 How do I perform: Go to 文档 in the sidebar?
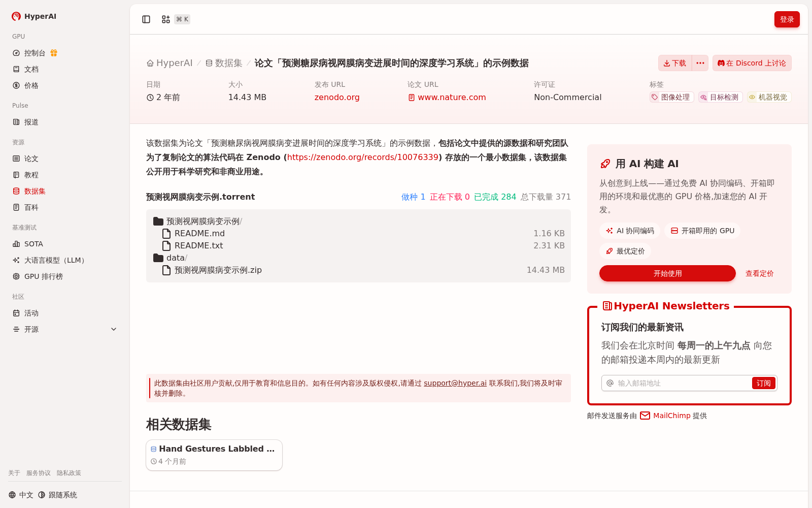click(x=65, y=69)
